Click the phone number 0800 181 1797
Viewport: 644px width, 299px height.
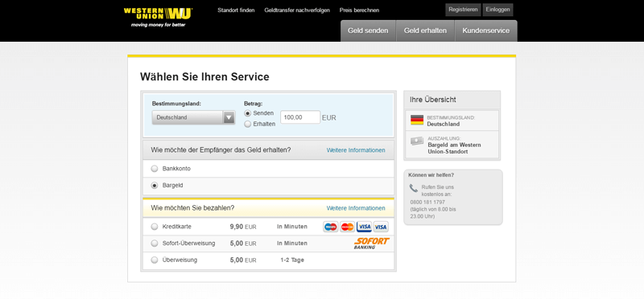coord(427,203)
